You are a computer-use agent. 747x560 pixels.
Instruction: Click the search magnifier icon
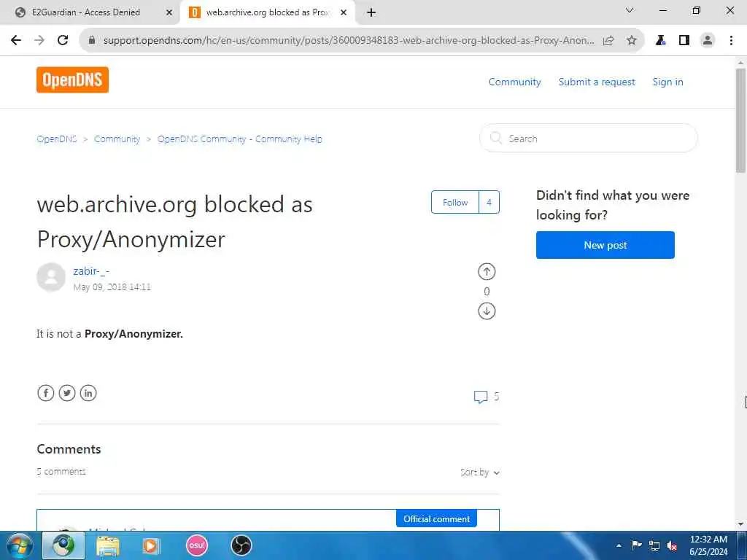496,138
